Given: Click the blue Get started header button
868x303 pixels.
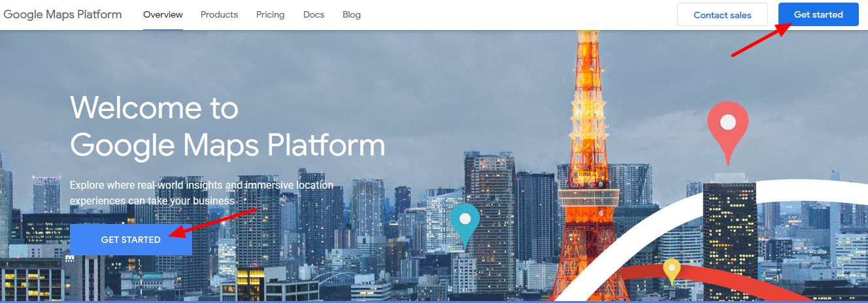Looking at the screenshot, I should pyautogui.click(x=818, y=14).
